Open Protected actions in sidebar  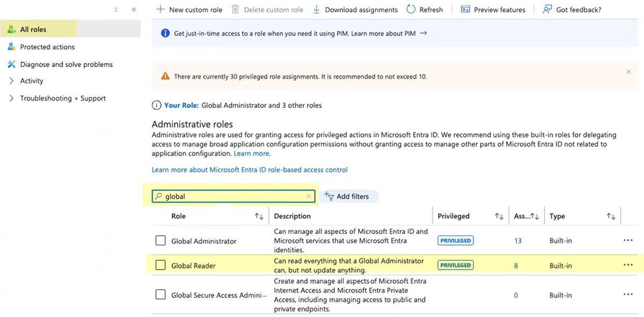47,47
